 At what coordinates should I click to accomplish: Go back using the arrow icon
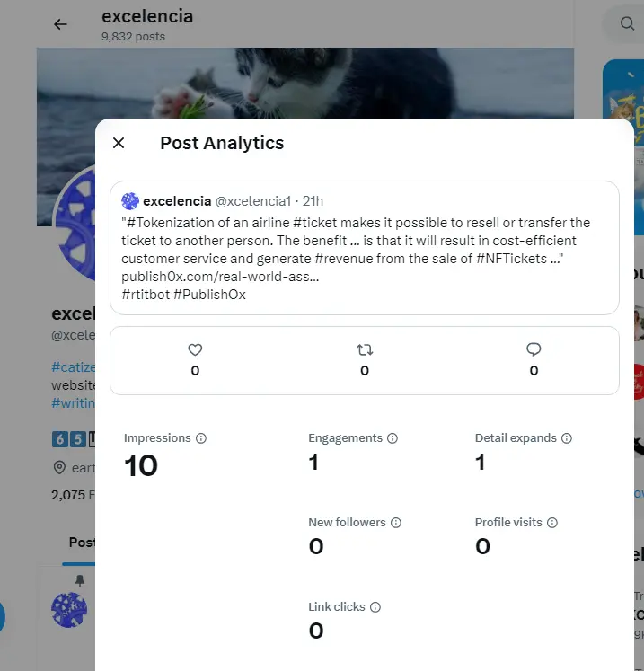(60, 24)
